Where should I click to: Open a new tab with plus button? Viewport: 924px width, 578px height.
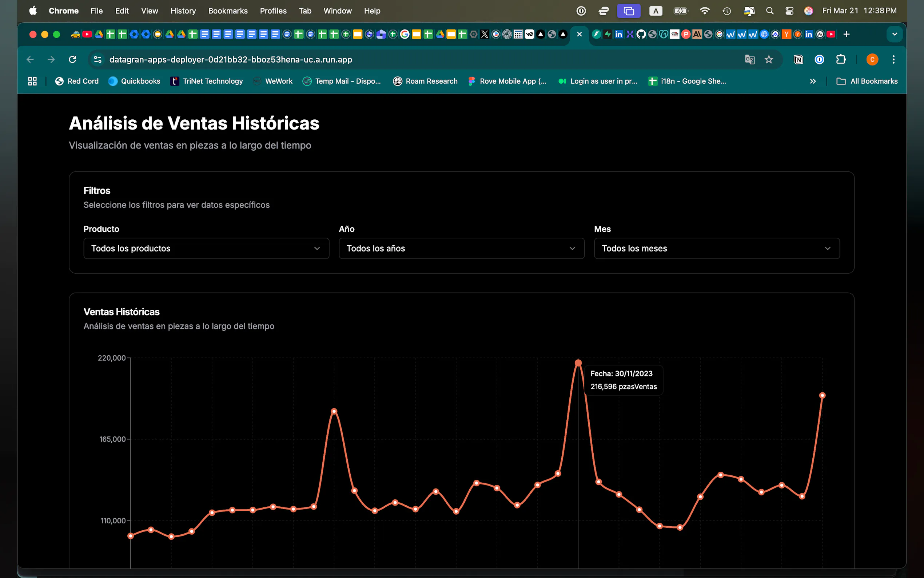pyautogui.click(x=847, y=35)
